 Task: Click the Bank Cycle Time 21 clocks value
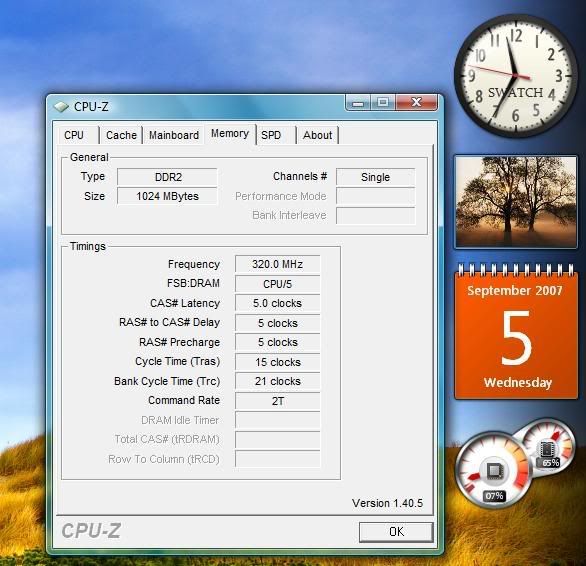click(277, 381)
